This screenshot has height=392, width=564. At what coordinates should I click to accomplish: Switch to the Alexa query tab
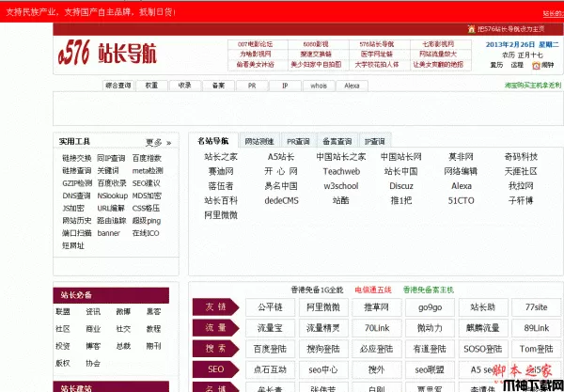(352, 86)
